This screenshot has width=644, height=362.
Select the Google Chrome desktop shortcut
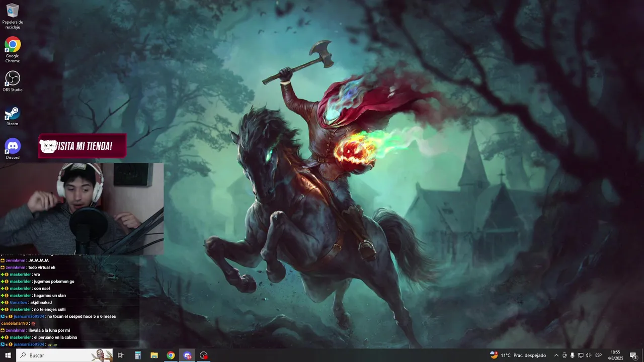[13, 49]
